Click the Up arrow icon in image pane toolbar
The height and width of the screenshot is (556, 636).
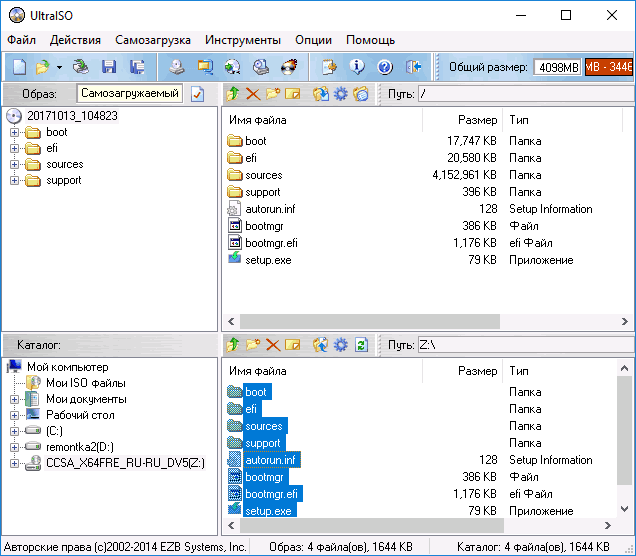click(233, 94)
